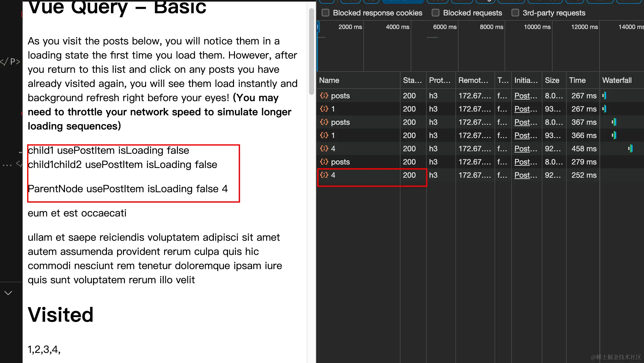Click the </P> code tag icon
Image resolution: width=644 pixels, height=363 pixels.
[x=10, y=61]
